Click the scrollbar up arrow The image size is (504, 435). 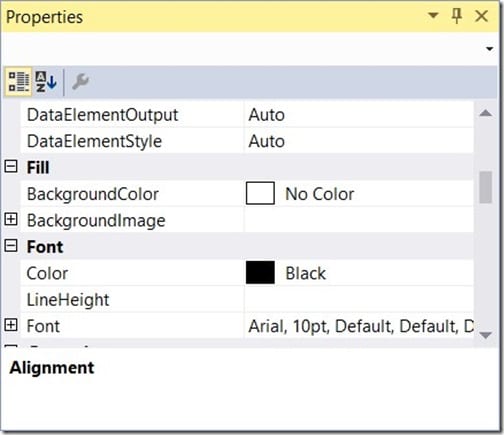tap(486, 113)
